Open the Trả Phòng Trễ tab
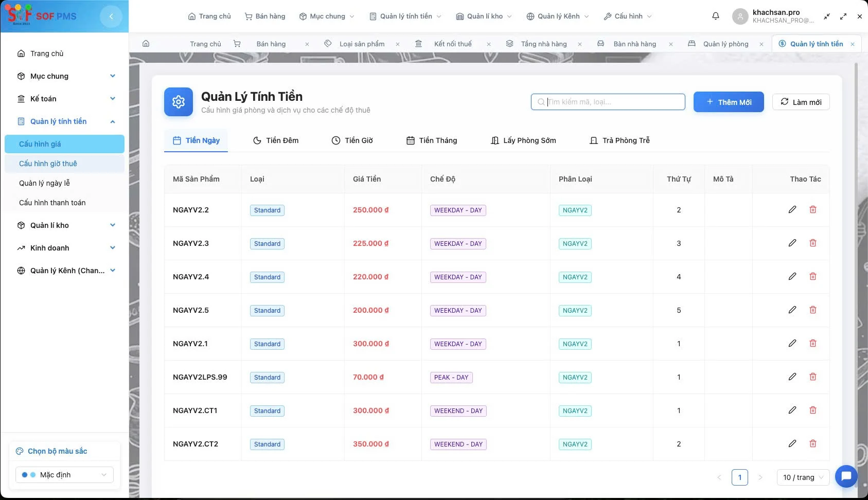Viewport: 868px width, 500px height. coord(619,140)
